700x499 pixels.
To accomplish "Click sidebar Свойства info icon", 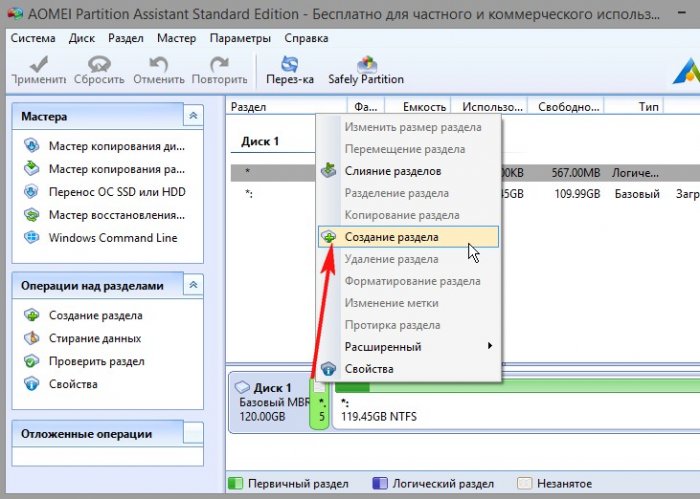I will point(31,384).
